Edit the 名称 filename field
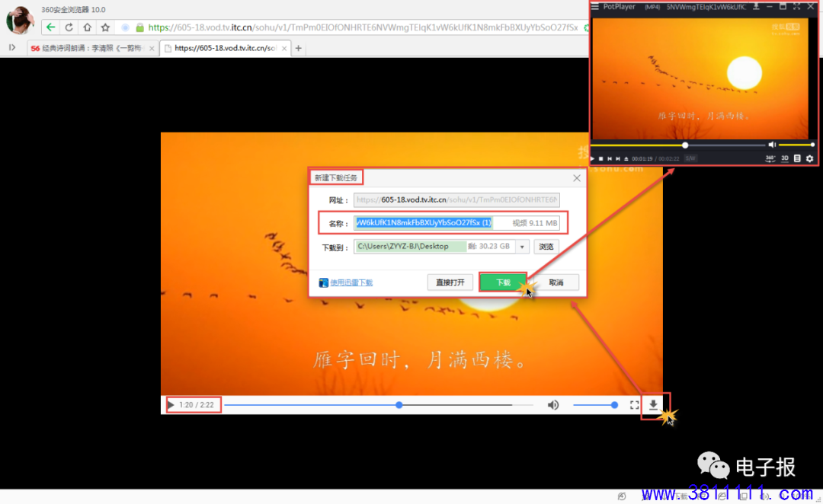Viewport: 823px width, 504px height. coord(456,223)
